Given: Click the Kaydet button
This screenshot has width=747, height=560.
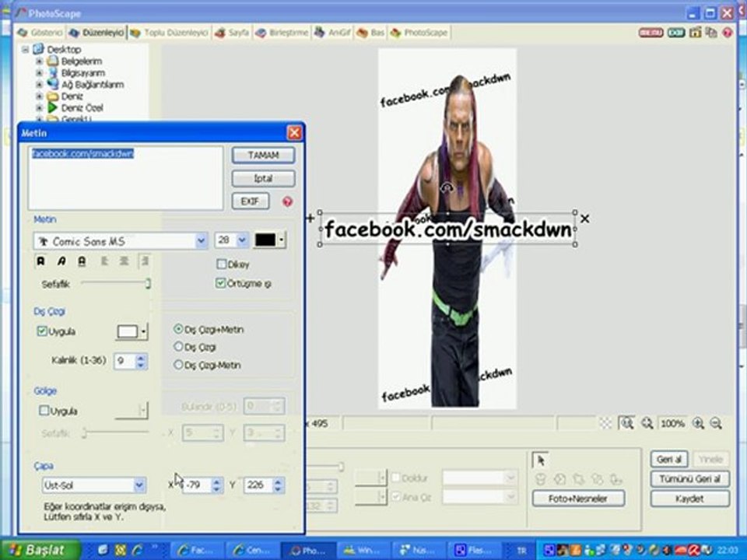Looking at the screenshot, I should click(689, 499).
